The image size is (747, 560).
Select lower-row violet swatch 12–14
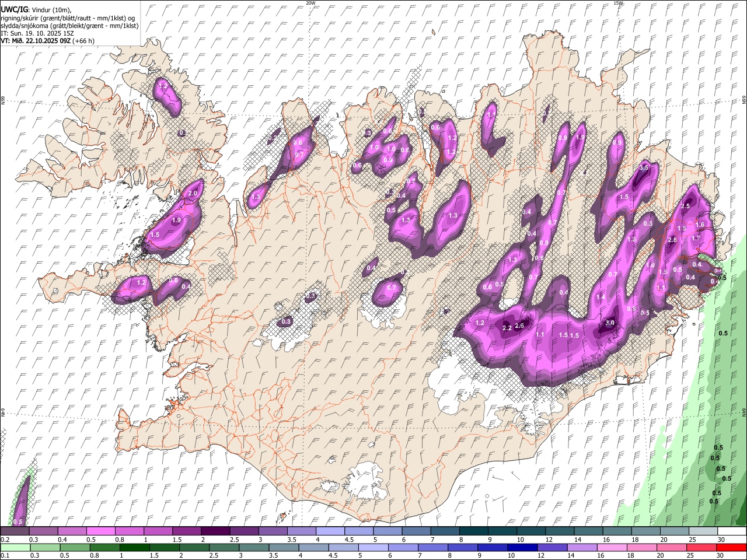tap(553, 548)
